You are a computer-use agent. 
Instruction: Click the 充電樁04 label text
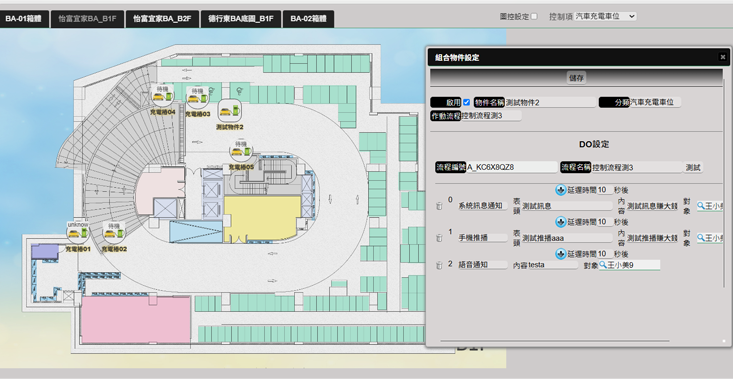pos(163,113)
